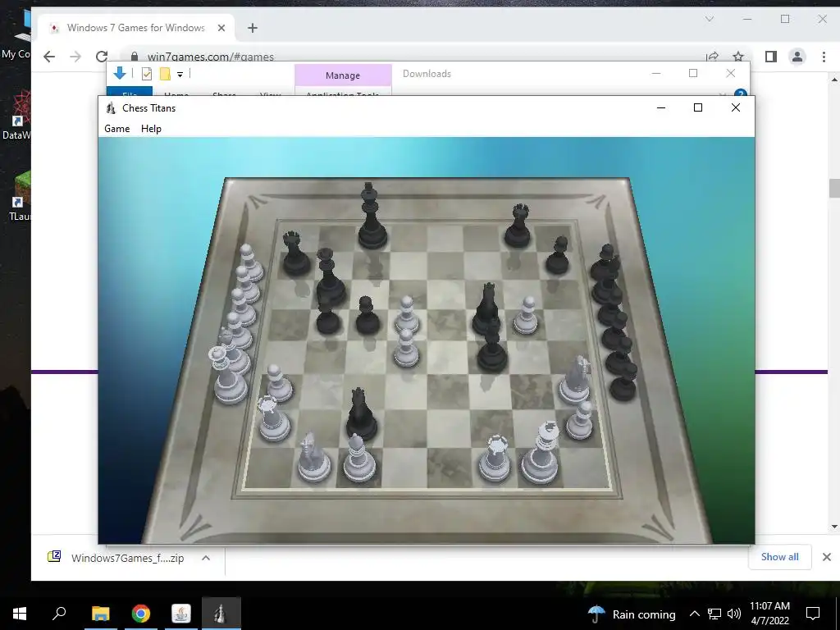Image resolution: width=840 pixels, height=630 pixels.
Task: Reload the win7games.com page
Action: tap(102, 57)
